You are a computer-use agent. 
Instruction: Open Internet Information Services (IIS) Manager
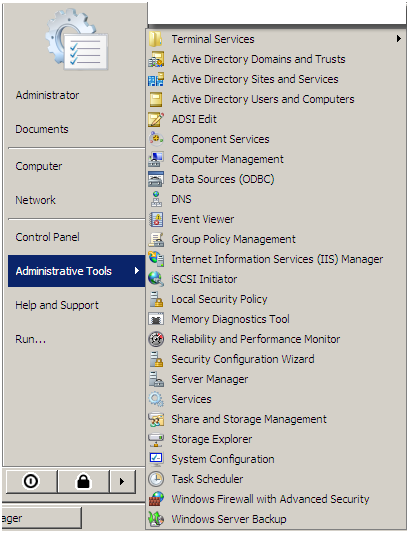click(276, 259)
